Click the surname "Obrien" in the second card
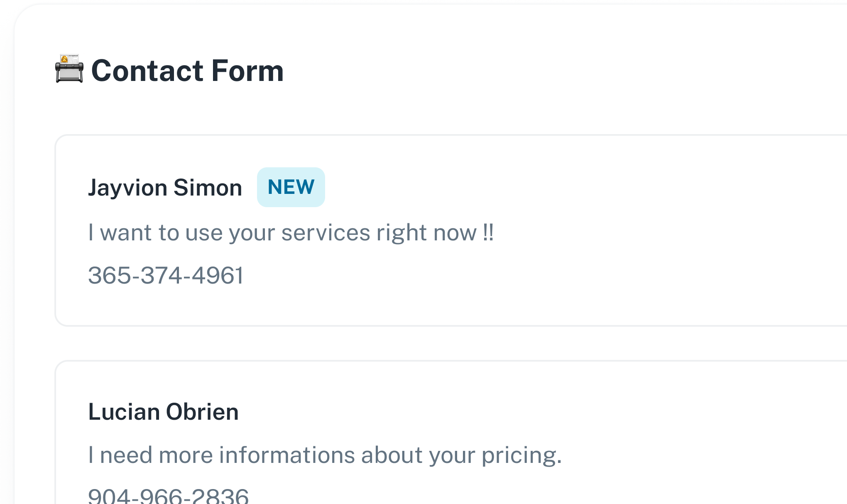This screenshot has width=847, height=504. click(x=202, y=412)
